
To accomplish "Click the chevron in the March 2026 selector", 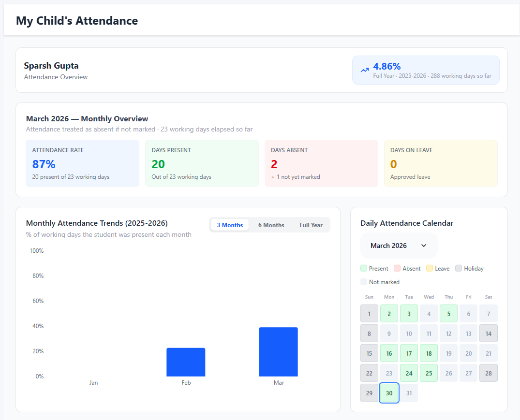I will coord(424,246).
